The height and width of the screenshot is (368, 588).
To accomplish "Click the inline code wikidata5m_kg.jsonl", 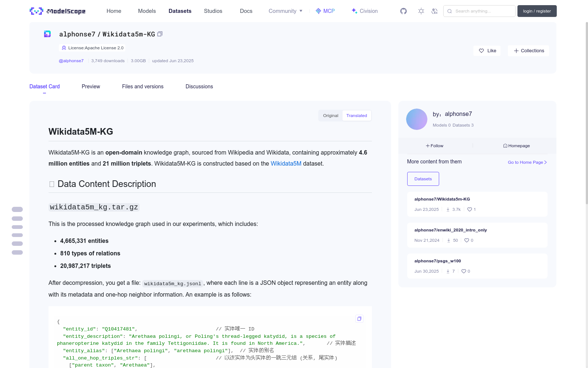I will pos(173,283).
